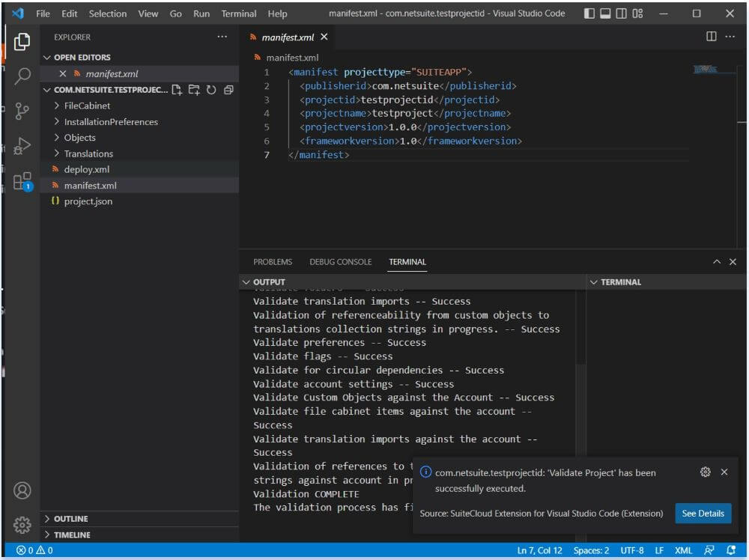Toggle the secondary side bar layout icon
This screenshot has height=560, width=749.
621,13
